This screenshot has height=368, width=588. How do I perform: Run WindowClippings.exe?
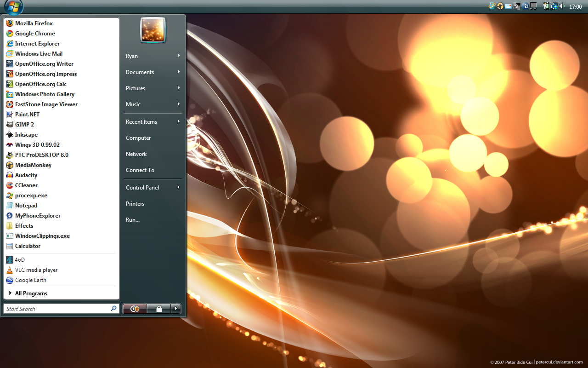62,236
